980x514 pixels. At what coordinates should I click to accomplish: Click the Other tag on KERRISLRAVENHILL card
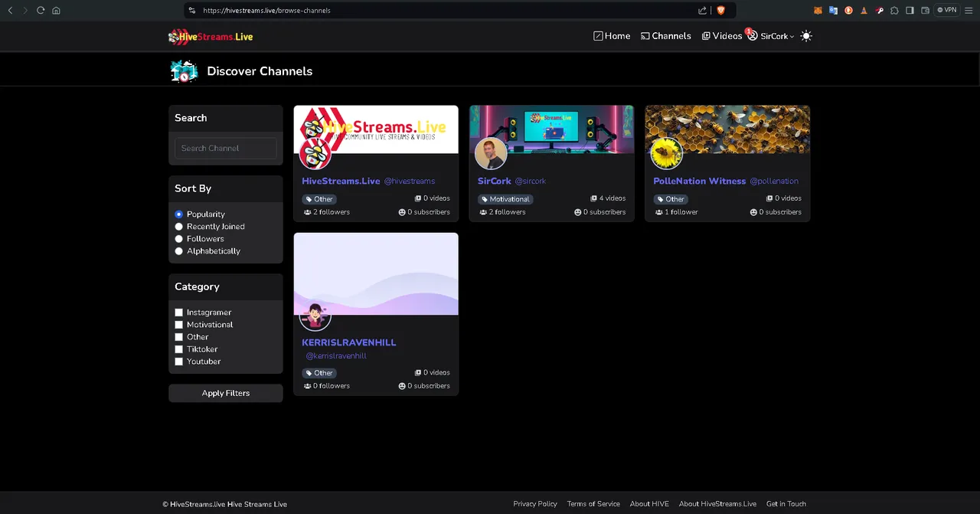coord(319,373)
